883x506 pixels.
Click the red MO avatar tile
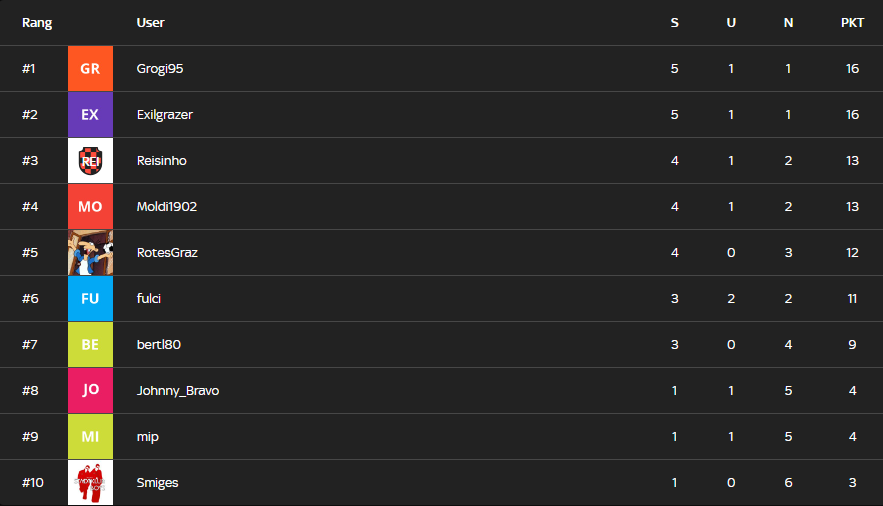tap(90, 207)
